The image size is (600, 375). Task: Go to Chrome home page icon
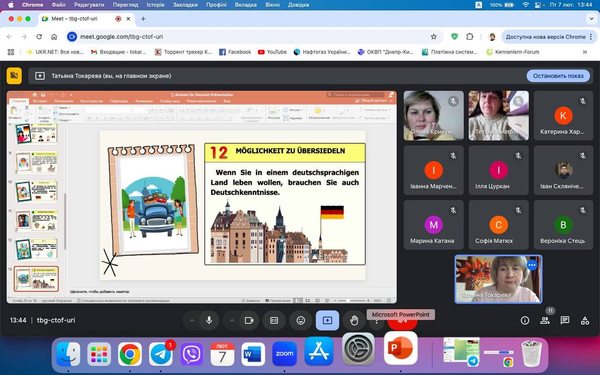tap(54, 37)
